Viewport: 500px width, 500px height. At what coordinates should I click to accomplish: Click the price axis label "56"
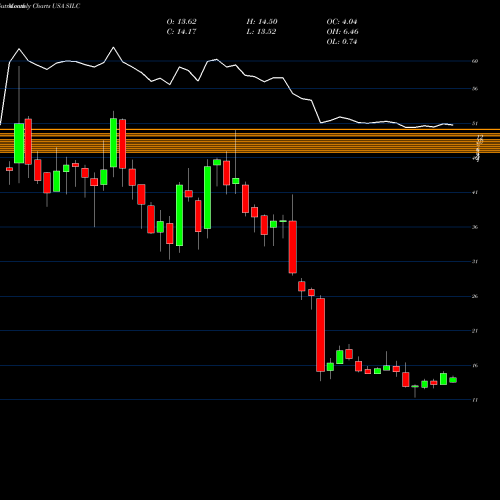pyautogui.click(x=475, y=89)
